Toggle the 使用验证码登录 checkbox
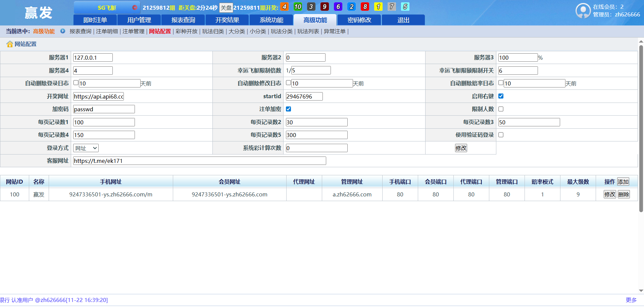 [501, 135]
